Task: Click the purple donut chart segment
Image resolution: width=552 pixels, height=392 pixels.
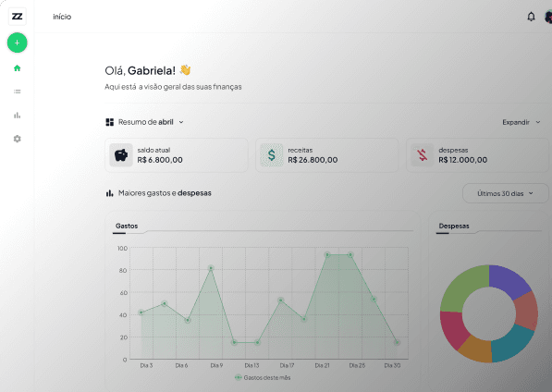Action: [x=509, y=280]
